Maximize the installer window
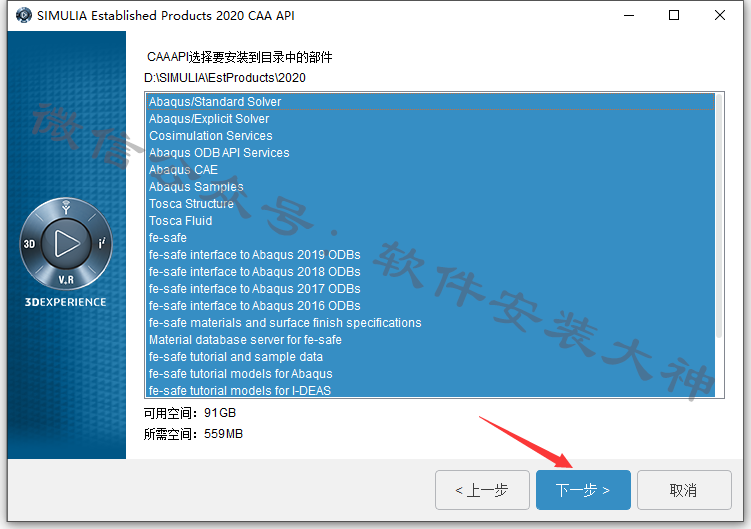751x529 pixels. pos(674,15)
